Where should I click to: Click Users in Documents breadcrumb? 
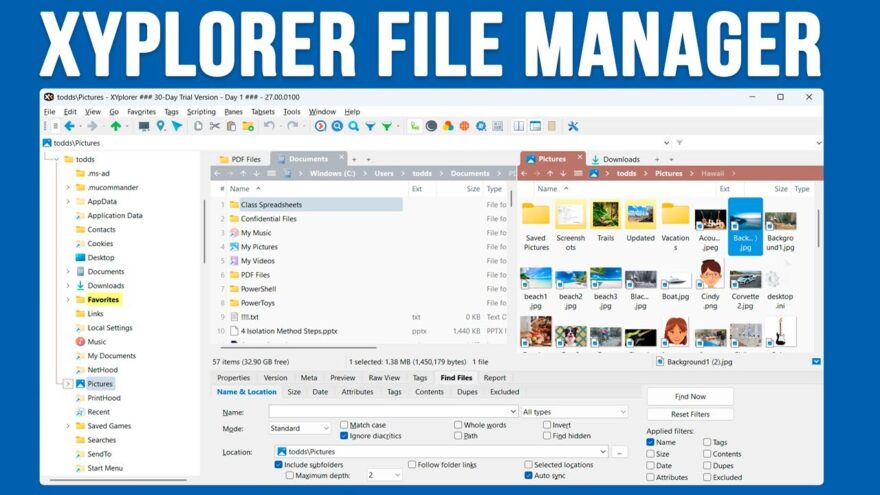(384, 173)
